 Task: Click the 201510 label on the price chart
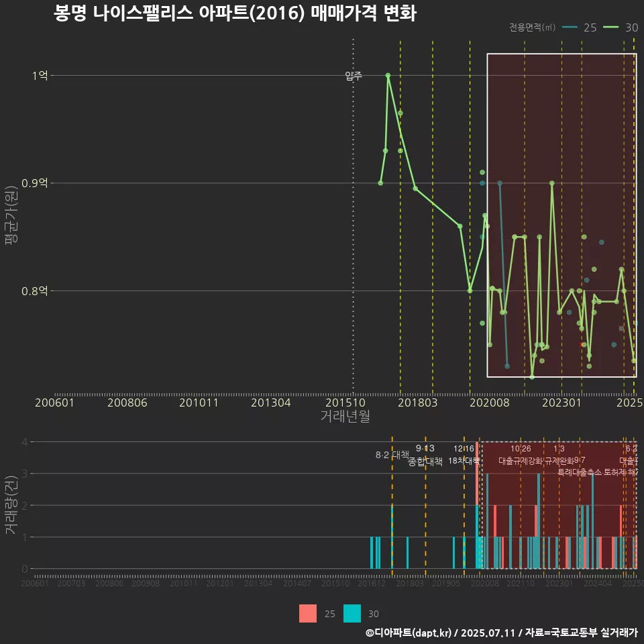tap(345, 402)
